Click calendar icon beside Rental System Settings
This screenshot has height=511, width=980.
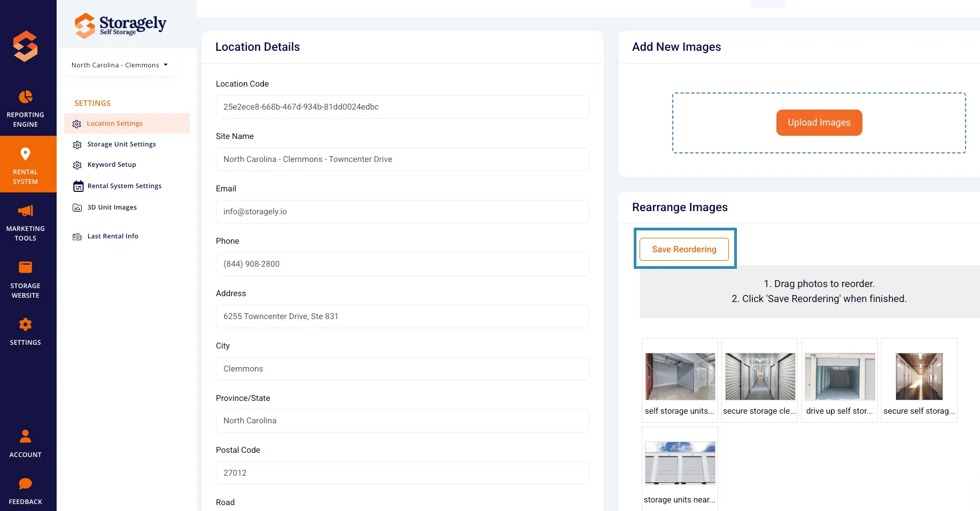tap(78, 186)
